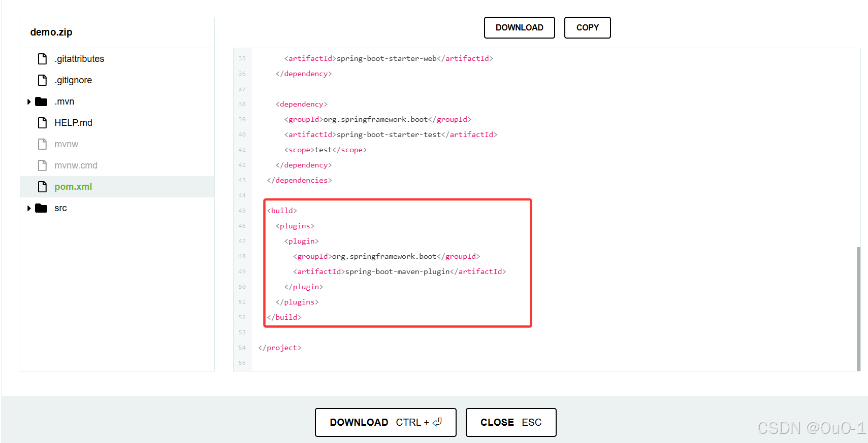Select the mvnw.cmd file entry

click(76, 165)
